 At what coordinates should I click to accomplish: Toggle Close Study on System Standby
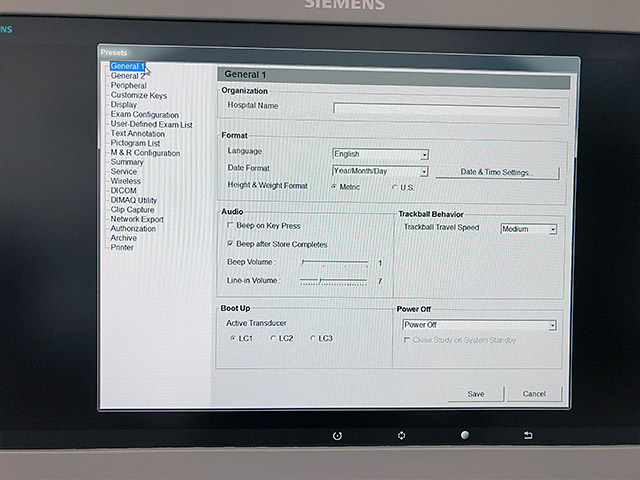(460, 340)
